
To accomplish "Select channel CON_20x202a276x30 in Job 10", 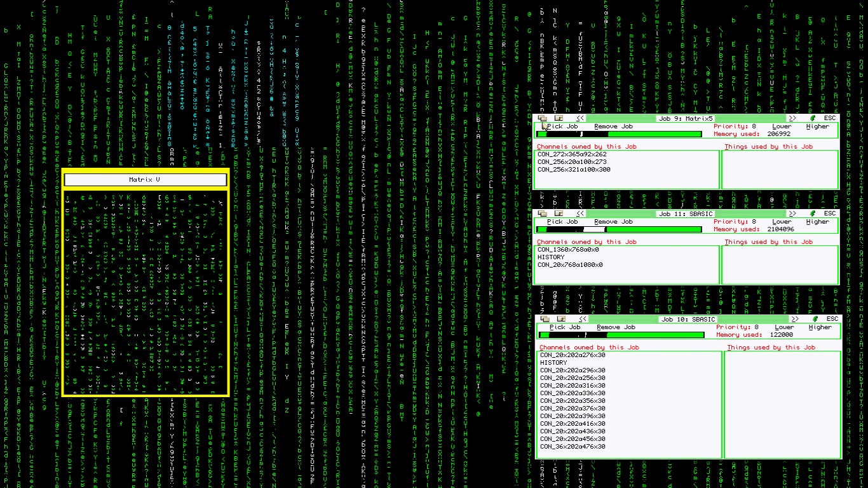I will [573, 355].
